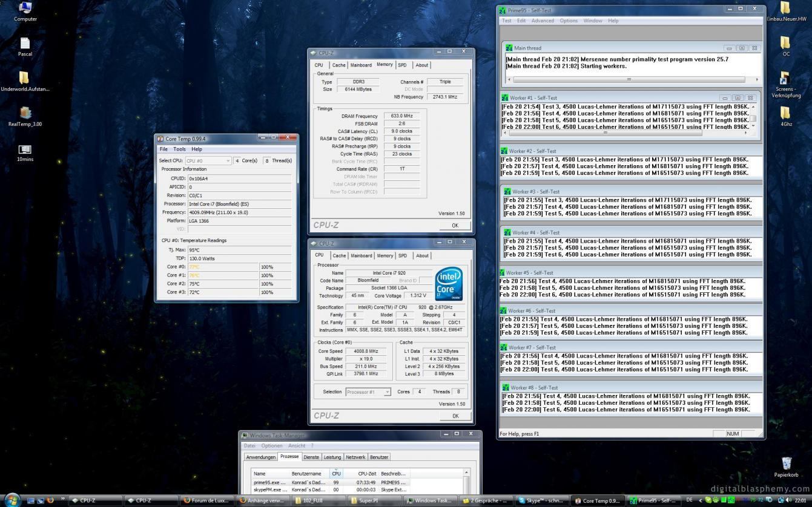Switch to 102_FUJI folder taskbar button
Image resolution: width=812 pixels, height=507 pixels.
click(319, 500)
